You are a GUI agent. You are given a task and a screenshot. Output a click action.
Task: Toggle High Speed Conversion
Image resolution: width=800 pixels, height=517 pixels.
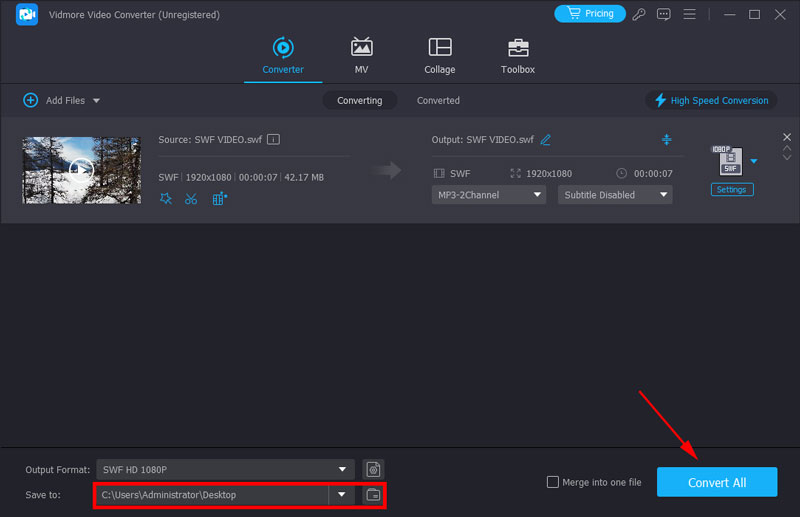click(711, 100)
